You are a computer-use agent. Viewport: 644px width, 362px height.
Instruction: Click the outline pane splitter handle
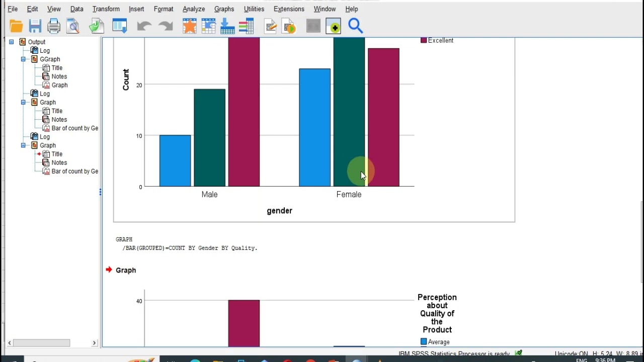tap(101, 192)
